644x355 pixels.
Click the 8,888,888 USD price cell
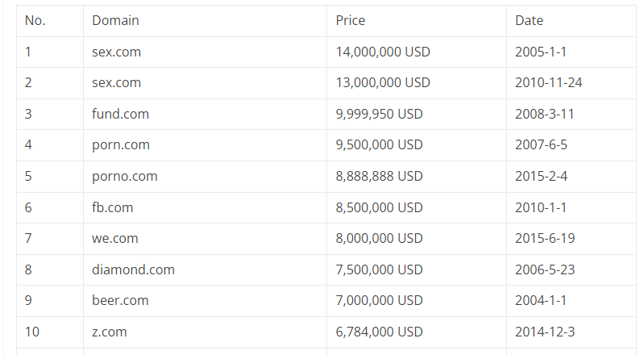tap(379, 176)
